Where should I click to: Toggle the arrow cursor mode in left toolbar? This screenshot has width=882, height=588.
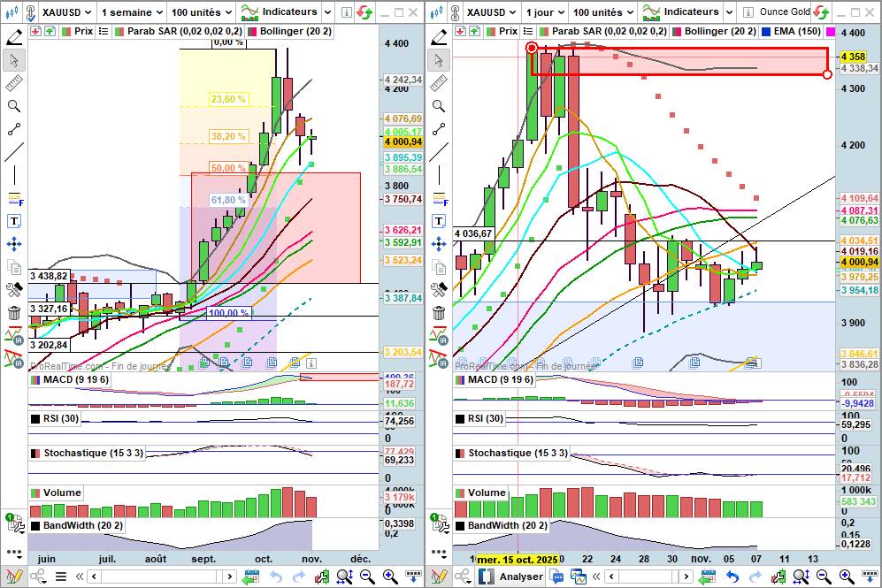(x=14, y=60)
